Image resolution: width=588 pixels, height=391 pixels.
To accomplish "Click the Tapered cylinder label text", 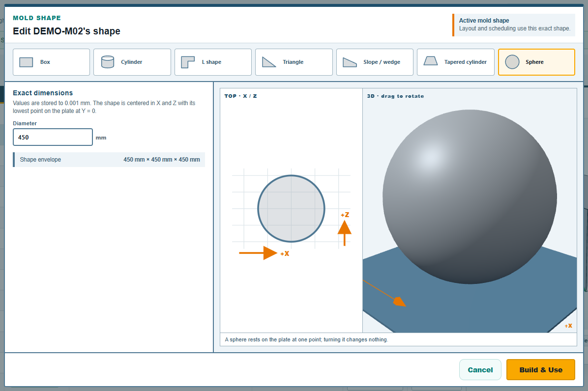I will click(x=466, y=62).
